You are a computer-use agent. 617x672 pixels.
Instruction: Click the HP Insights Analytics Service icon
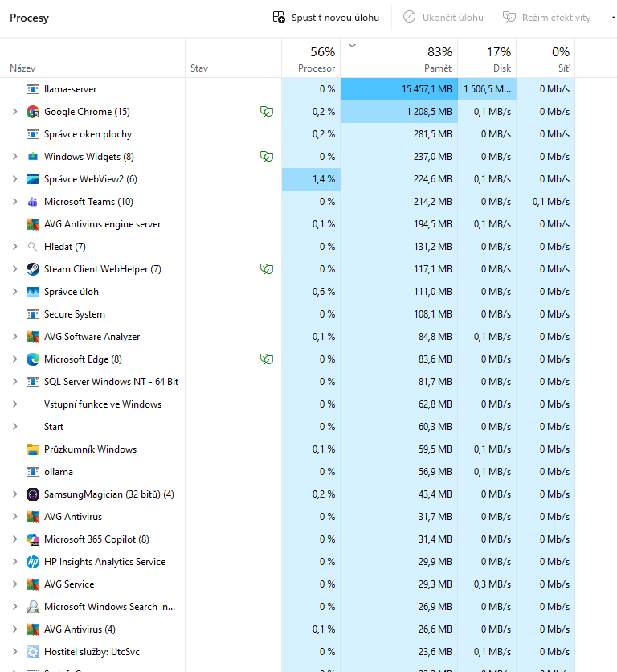coord(33,562)
